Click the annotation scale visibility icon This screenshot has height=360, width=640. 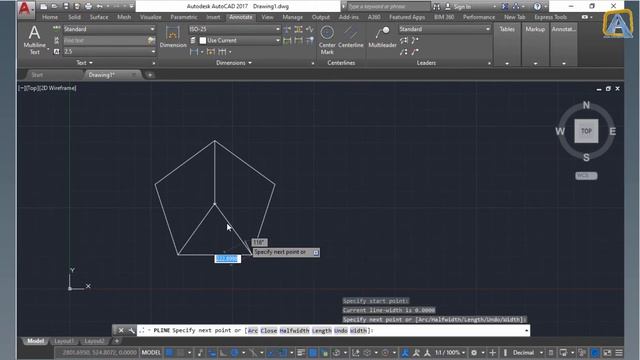click(405, 353)
